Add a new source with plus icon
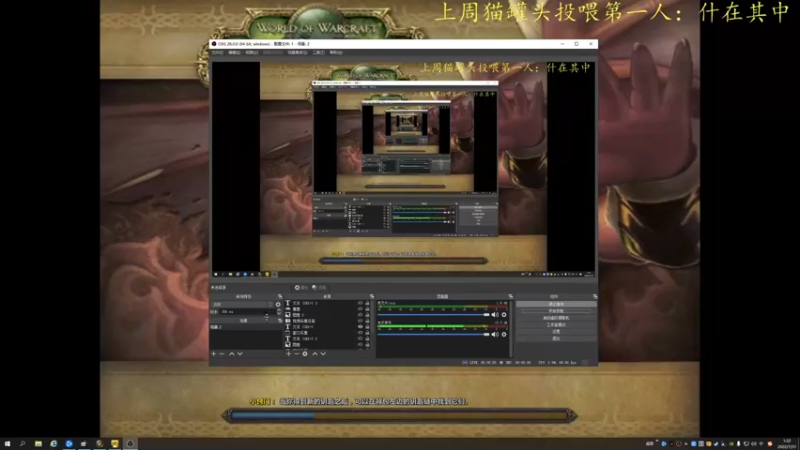800x450 pixels. coord(288,354)
